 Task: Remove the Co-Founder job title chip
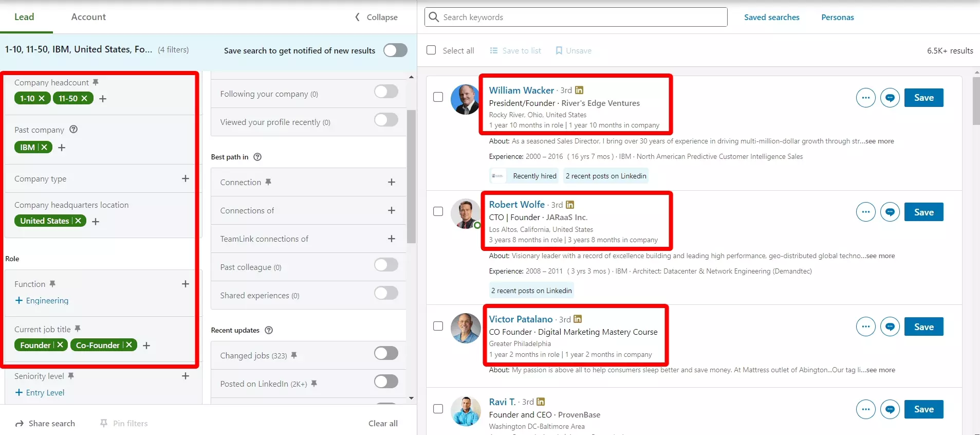[x=129, y=345]
